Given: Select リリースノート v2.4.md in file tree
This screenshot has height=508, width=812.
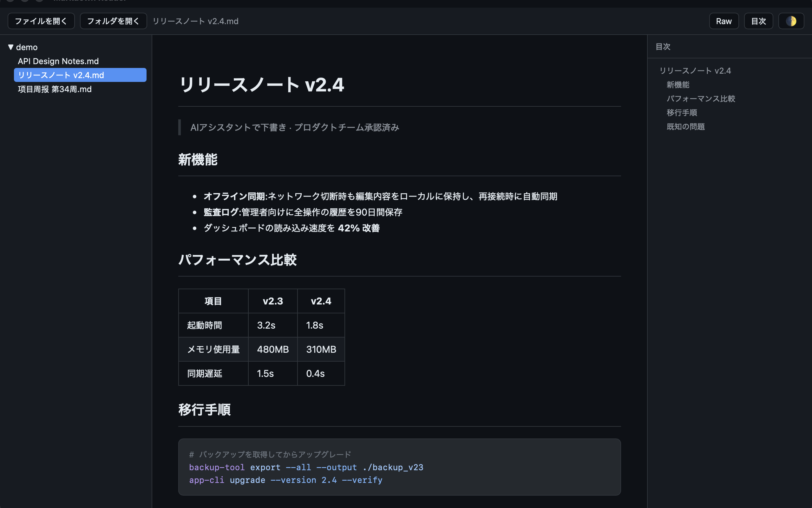Looking at the screenshot, I should click(x=80, y=75).
